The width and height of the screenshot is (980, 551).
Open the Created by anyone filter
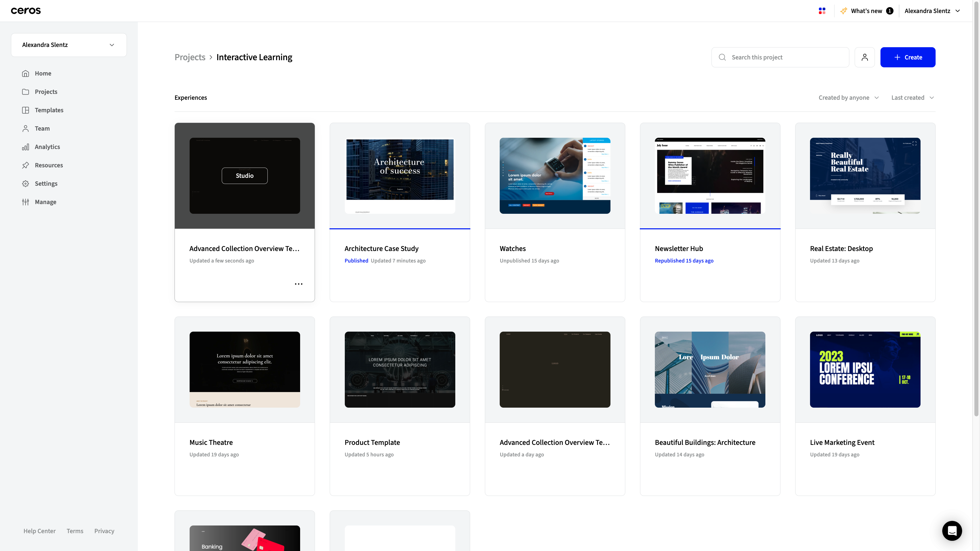click(848, 98)
